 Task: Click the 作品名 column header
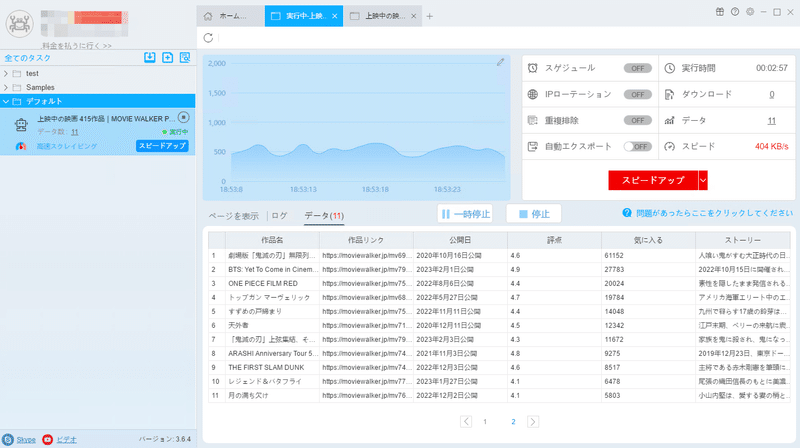tap(272, 240)
